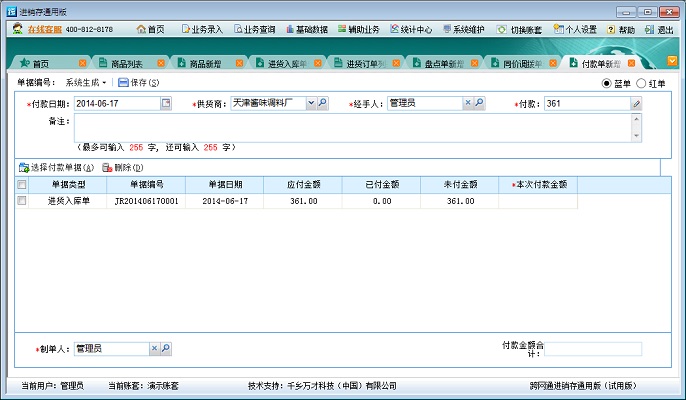Expand the 供货商 dropdown arrow

pos(310,103)
